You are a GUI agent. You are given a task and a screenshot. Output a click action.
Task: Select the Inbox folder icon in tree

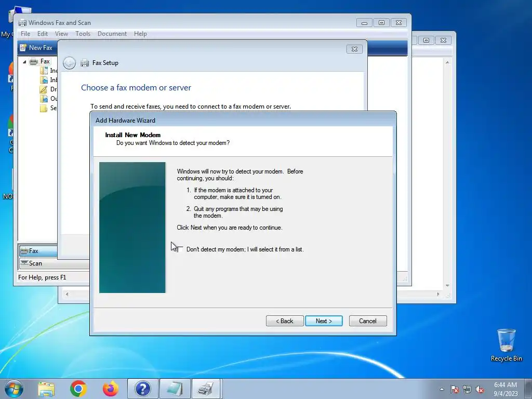click(44, 80)
